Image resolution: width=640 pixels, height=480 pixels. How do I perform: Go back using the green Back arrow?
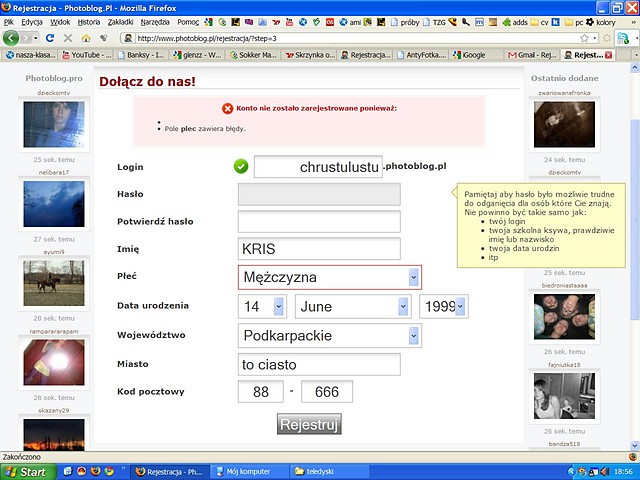click(11, 38)
